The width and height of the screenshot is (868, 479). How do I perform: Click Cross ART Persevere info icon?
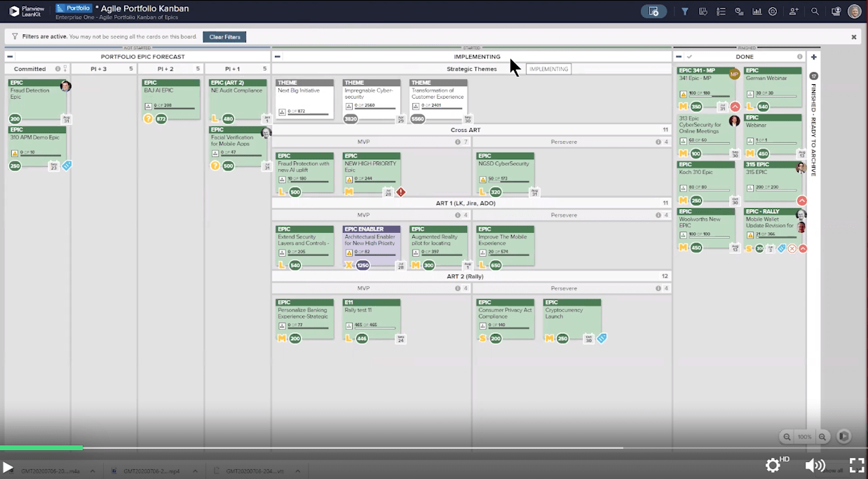(x=658, y=142)
